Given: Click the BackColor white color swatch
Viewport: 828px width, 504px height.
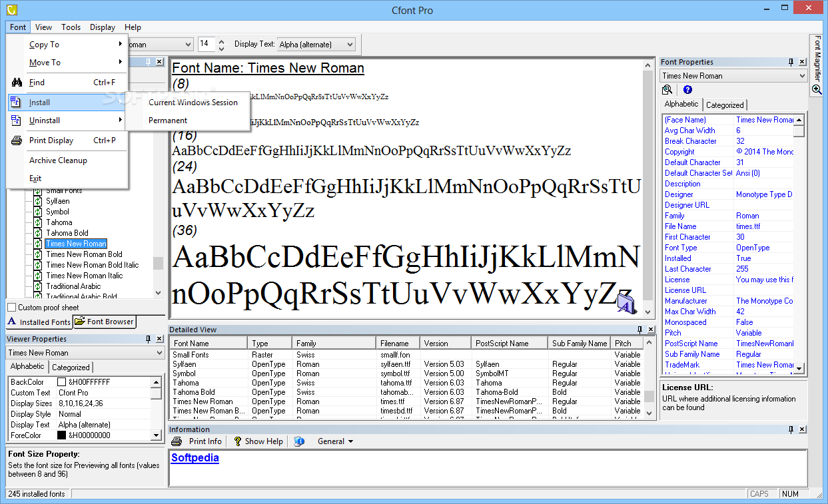Looking at the screenshot, I should 61,382.
